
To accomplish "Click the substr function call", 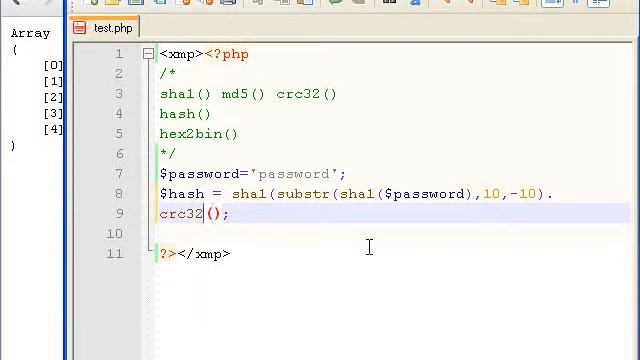I will [303, 194].
